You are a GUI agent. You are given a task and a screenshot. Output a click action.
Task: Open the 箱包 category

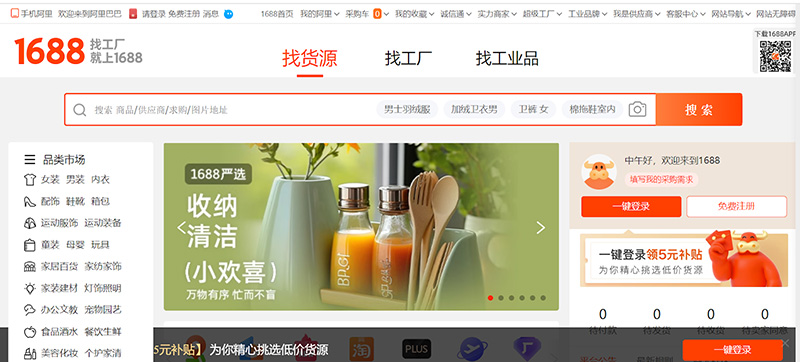[101, 201]
